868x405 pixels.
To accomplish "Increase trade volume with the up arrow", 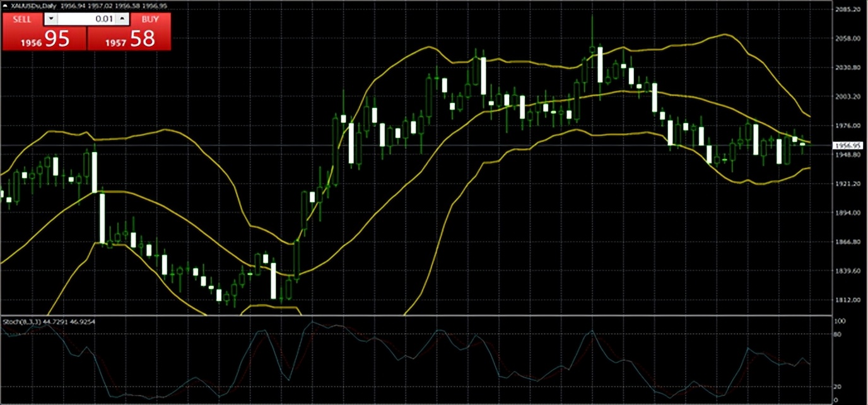I will coord(122,19).
